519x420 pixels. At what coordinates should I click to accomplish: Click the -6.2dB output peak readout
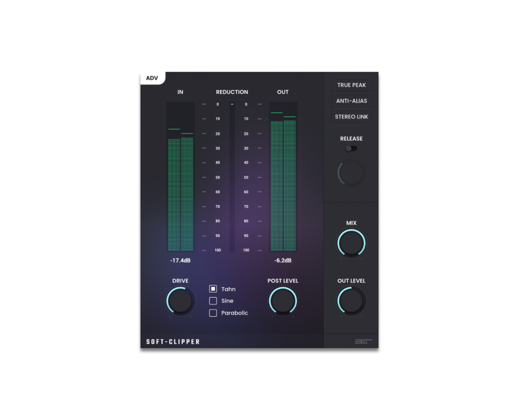click(x=283, y=260)
